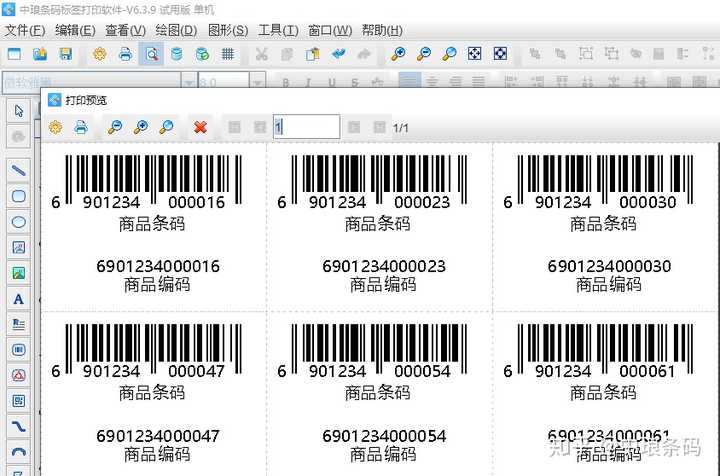This screenshot has height=476, width=720.
Task: Select the ellipse drawing tool
Action: (18, 222)
